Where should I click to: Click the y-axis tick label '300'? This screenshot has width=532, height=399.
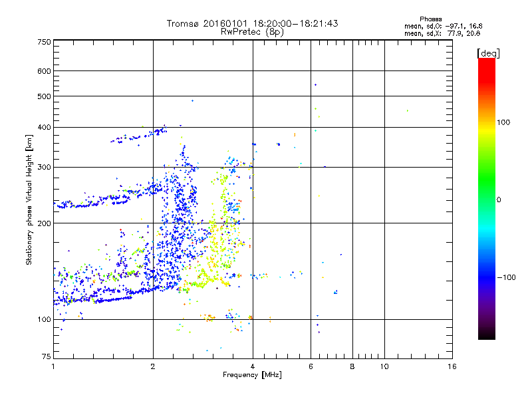point(44,167)
